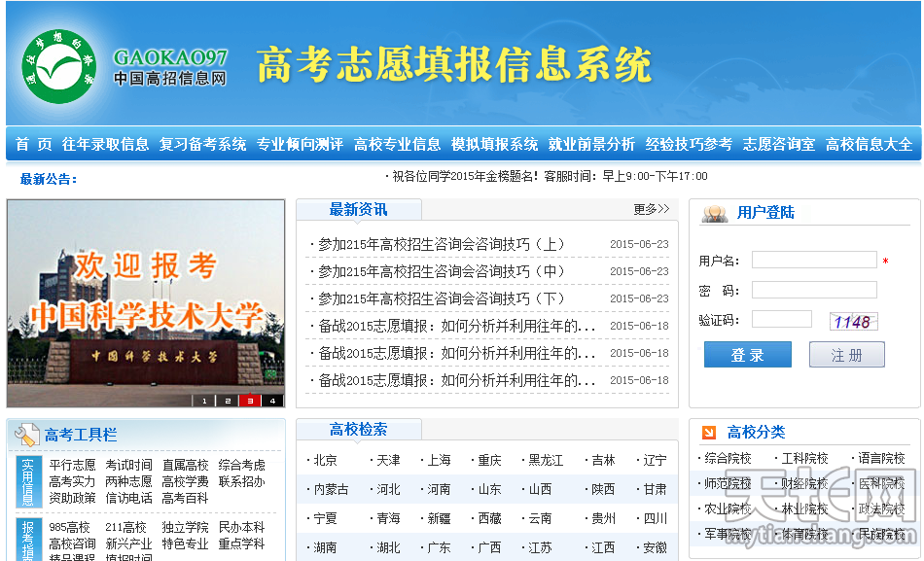
Task: Select 山东 region link
Action: coord(489,489)
